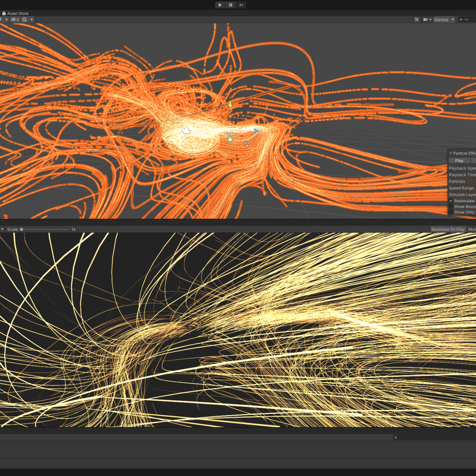Enable the Show Only Selected checkbox
Viewport: 476px width, 476px height.
(x=451, y=212)
